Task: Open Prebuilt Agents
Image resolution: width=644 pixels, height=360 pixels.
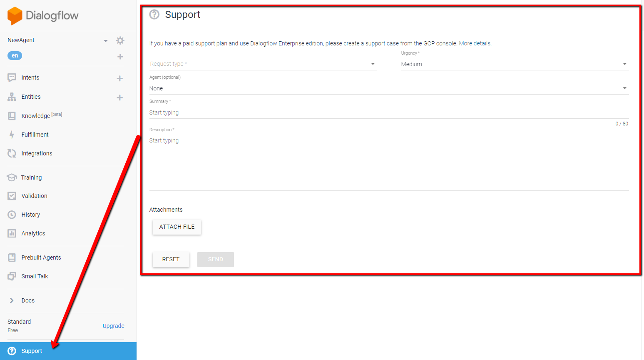Action: (41, 257)
